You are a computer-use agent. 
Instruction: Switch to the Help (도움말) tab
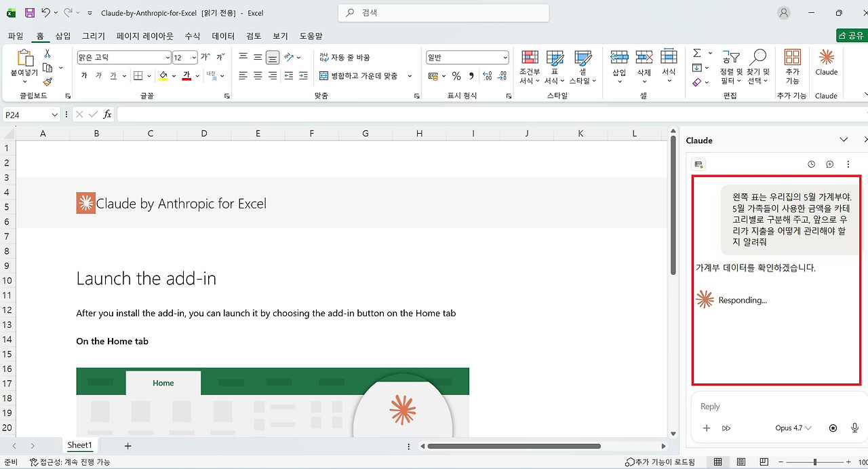click(311, 36)
